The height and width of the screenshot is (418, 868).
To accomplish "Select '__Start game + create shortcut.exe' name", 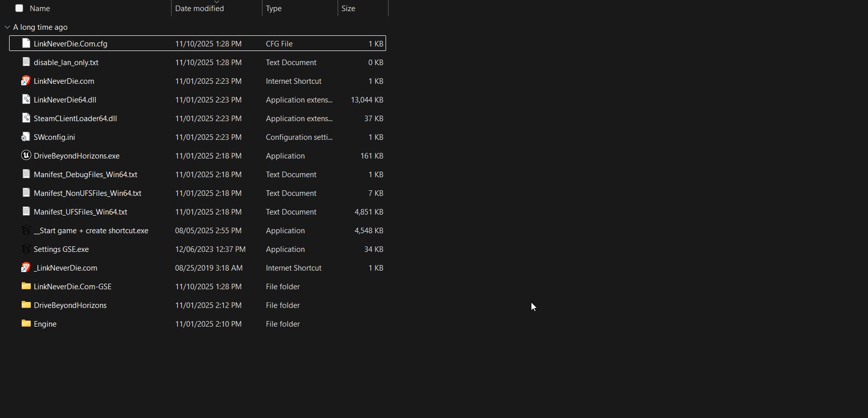I will (x=91, y=231).
